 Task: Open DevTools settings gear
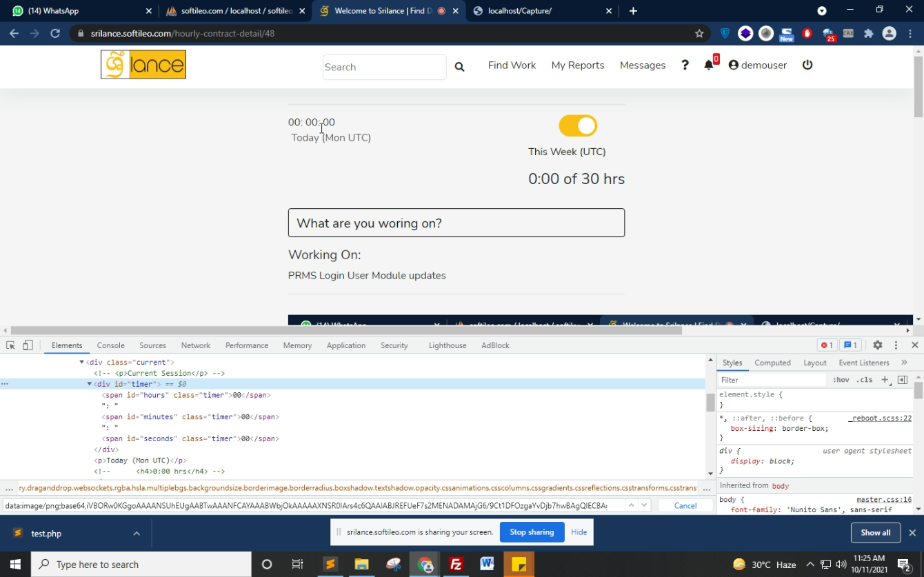point(877,345)
